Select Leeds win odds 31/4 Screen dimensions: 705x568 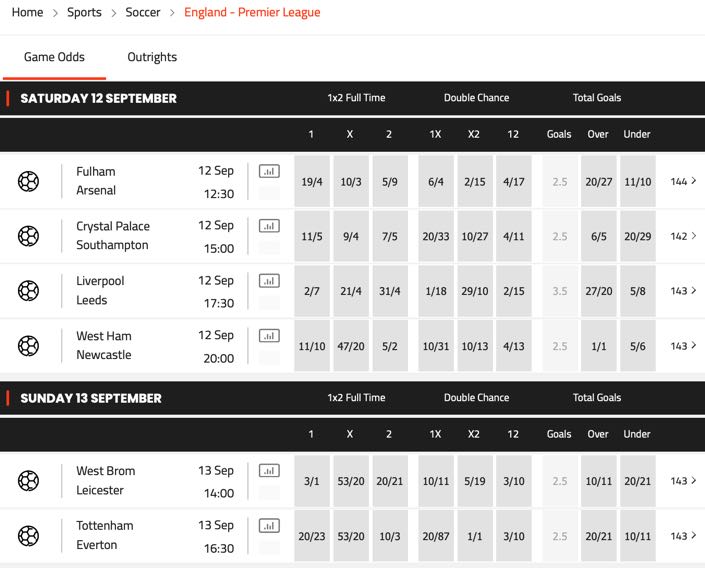coord(390,291)
